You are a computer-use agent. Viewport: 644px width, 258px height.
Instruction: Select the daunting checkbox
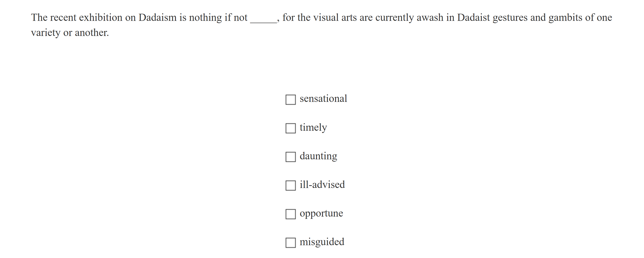click(291, 157)
